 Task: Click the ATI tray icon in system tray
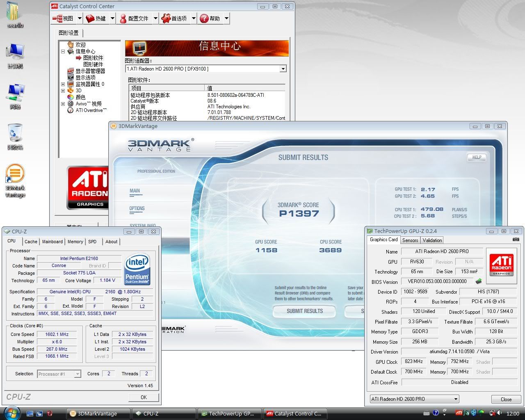(459, 413)
